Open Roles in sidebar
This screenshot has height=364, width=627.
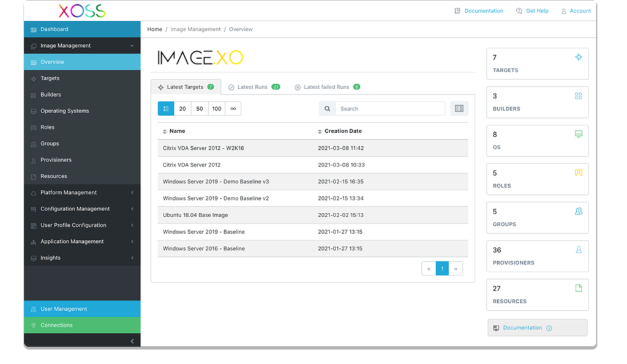pyautogui.click(x=82, y=127)
